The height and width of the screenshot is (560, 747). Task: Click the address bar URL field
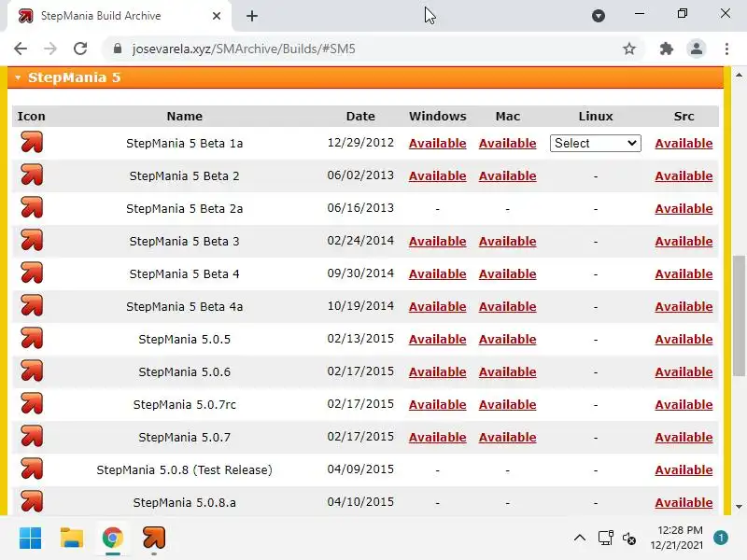point(372,49)
